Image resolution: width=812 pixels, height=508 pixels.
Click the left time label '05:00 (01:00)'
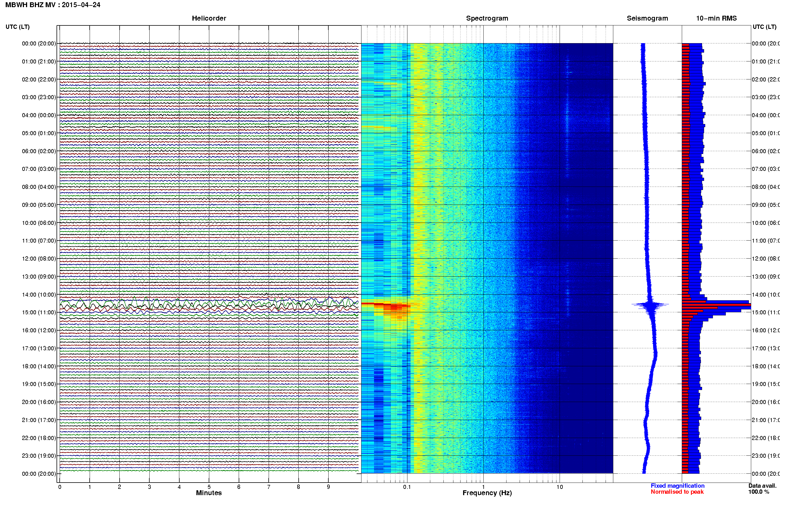[x=39, y=133]
